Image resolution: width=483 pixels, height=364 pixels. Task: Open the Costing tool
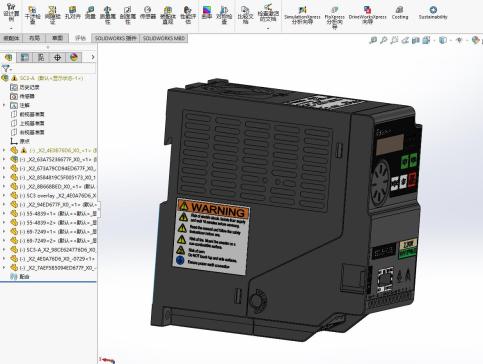point(400,13)
